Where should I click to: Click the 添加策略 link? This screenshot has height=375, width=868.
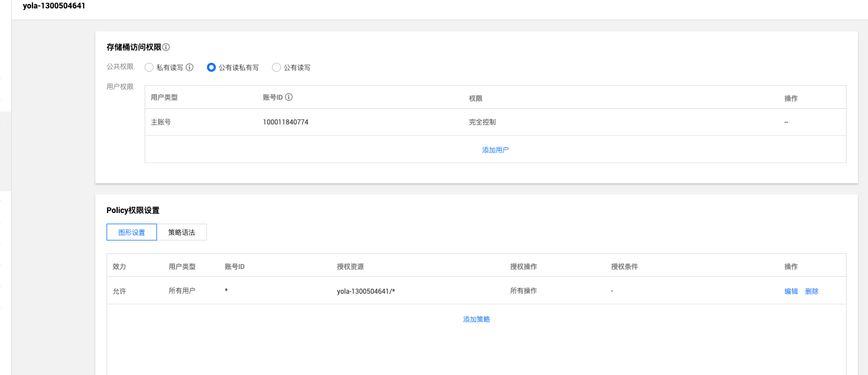click(476, 319)
